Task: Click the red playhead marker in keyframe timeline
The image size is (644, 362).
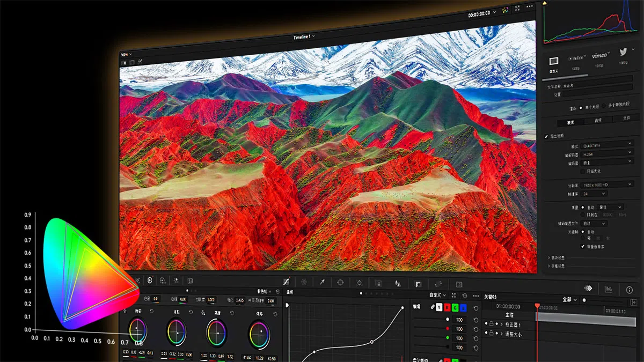Action: (537, 306)
